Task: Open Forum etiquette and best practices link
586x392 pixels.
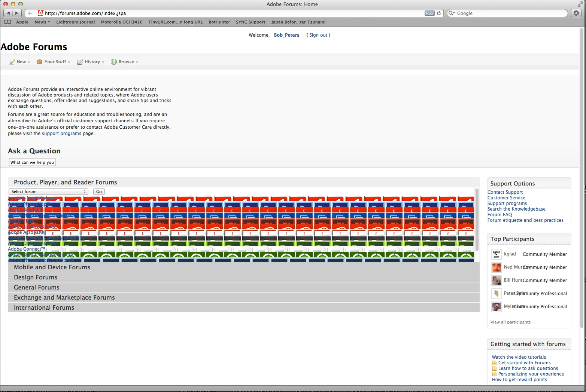Action: point(525,220)
